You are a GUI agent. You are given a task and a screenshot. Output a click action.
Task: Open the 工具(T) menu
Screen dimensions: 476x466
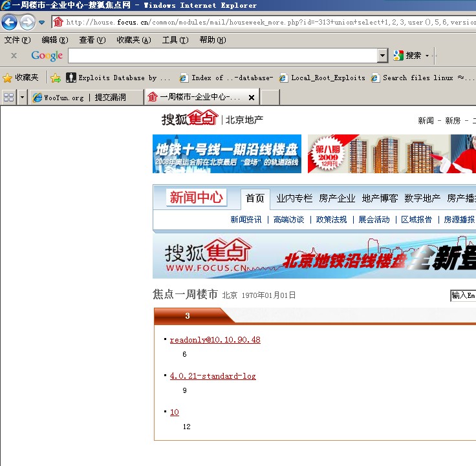pos(175,40)
